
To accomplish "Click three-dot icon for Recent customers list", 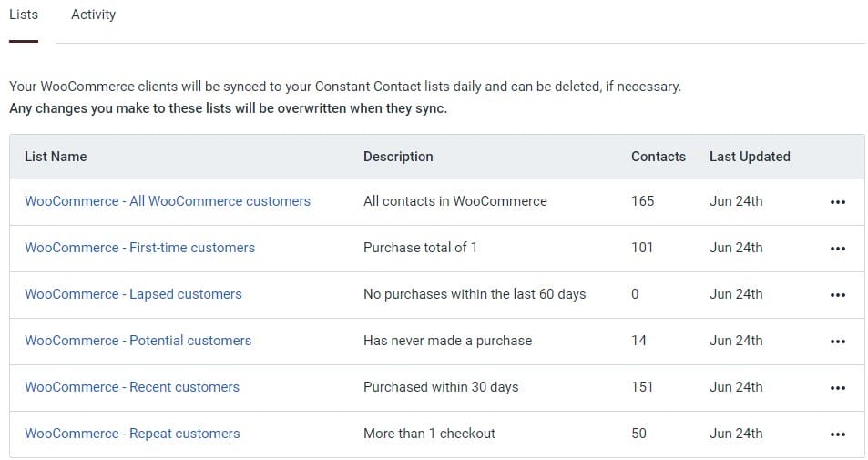I will tap(838, 388).
